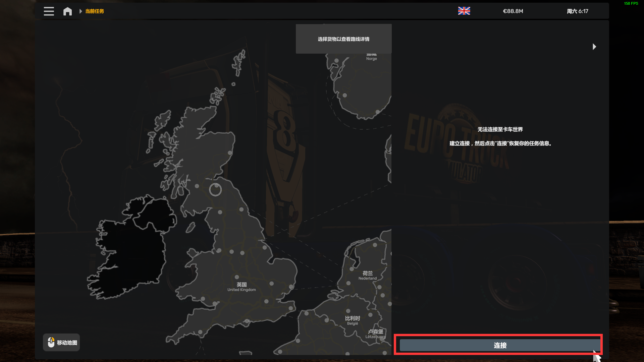Click the 选择货物以查看路线详情 box

[343, 39]
